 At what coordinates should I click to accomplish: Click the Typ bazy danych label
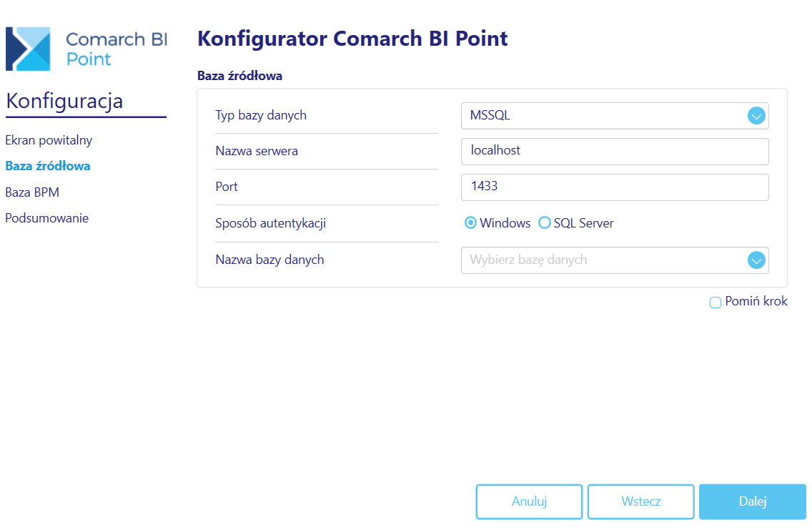click(x=261, y=116)
